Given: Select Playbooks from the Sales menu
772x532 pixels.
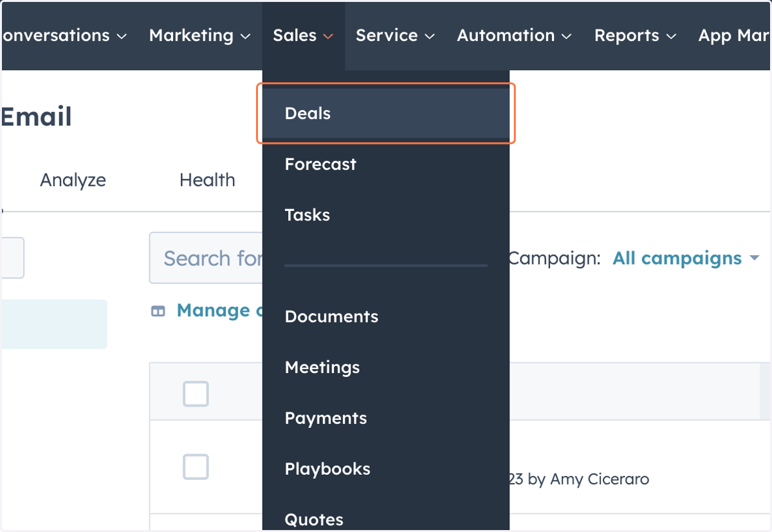Looking at the screenshot, I should coord(386,469).
